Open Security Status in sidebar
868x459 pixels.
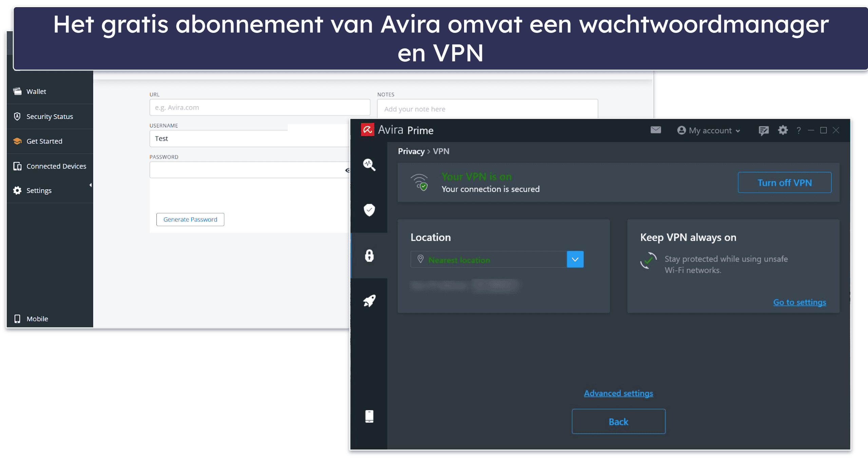click(x=50, y=116)
